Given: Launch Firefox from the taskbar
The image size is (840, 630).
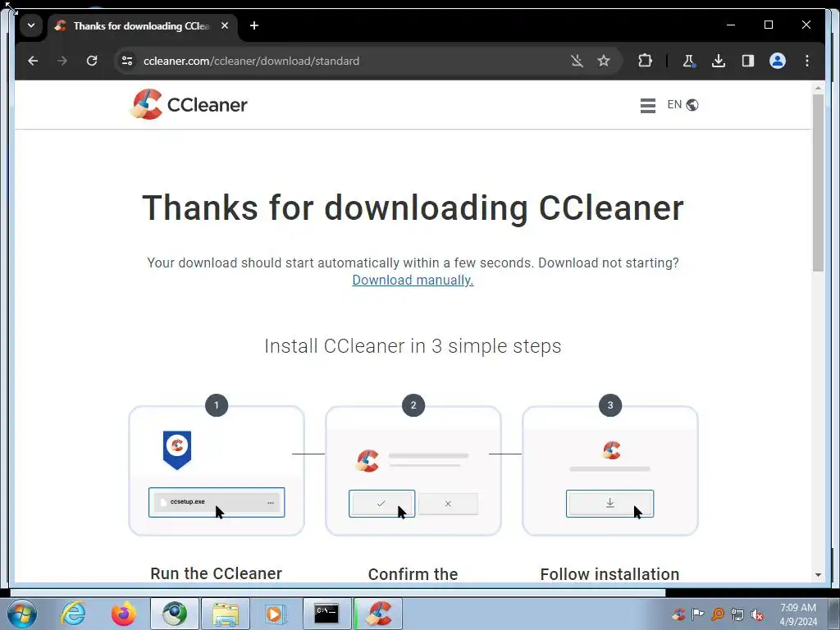Looking at the screenshot, I should point(123,614).
